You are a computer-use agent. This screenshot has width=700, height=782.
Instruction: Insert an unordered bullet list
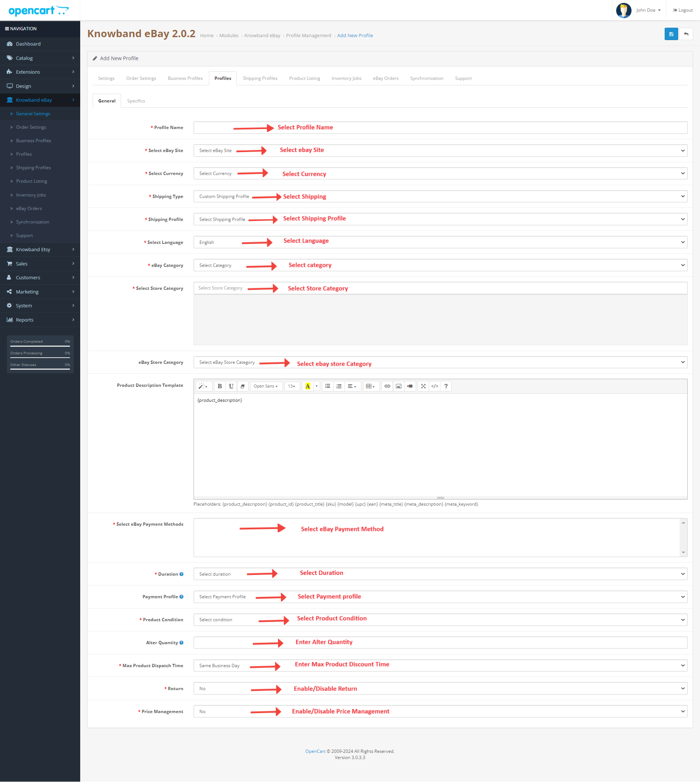(327, 386)
